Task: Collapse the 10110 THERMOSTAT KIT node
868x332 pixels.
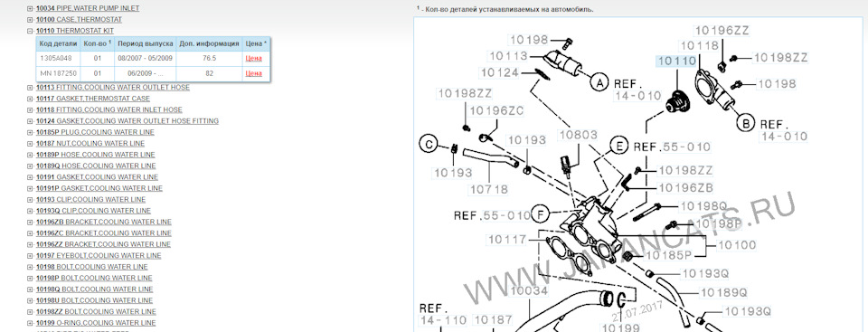Action: (30, 31)
